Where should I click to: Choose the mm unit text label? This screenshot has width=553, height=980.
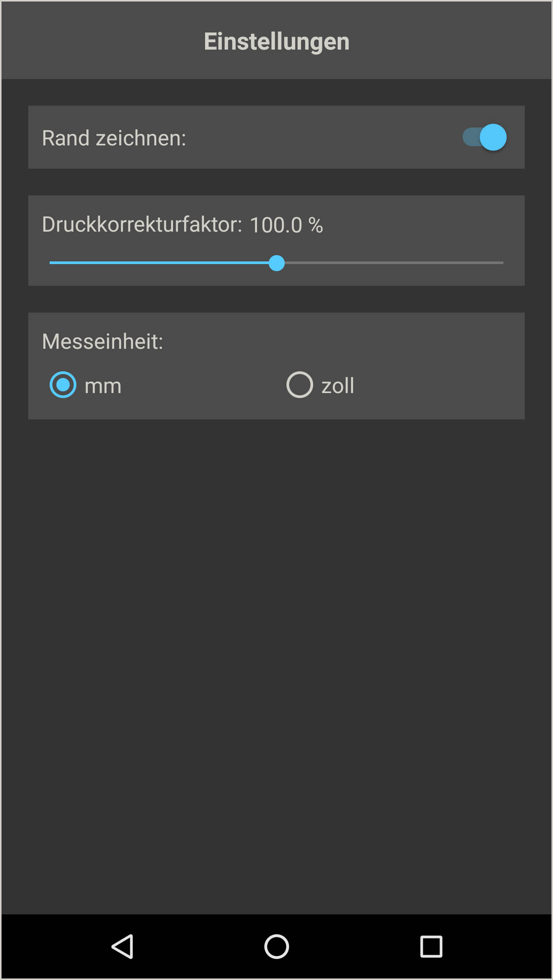[103, 386]
